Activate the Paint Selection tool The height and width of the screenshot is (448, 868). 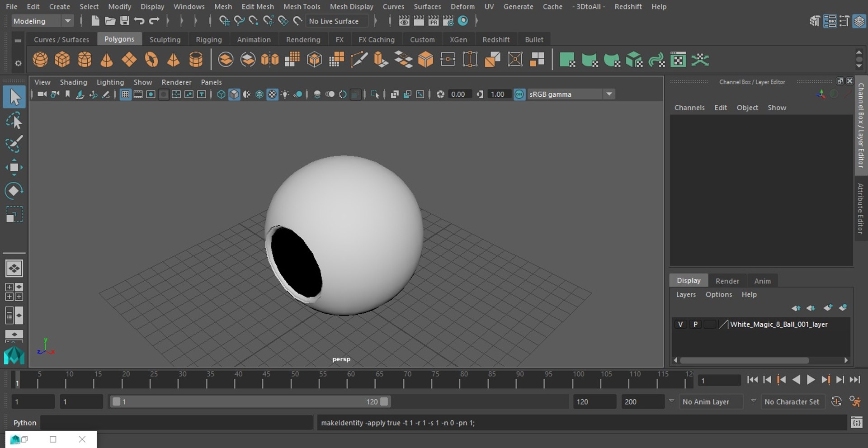(x=14, y=144)
